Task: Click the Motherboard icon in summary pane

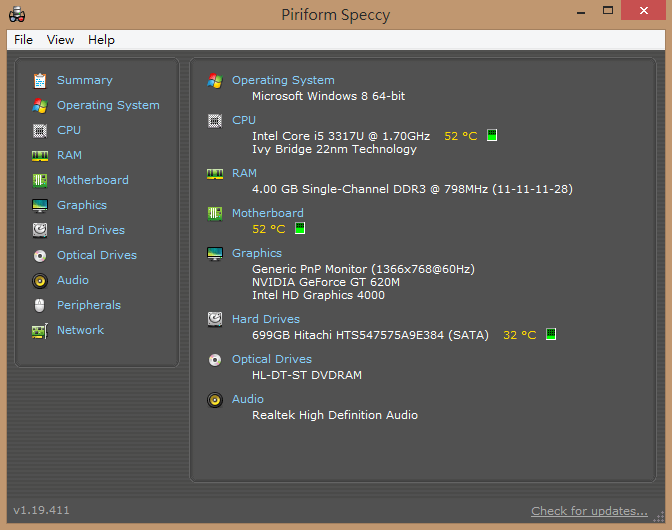Action: (x=215, y=213)
